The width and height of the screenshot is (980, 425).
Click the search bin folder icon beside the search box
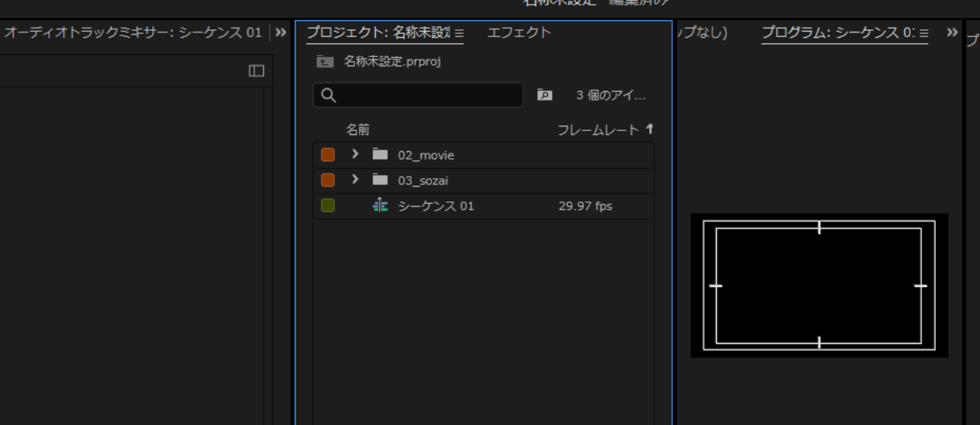[545, 95]
